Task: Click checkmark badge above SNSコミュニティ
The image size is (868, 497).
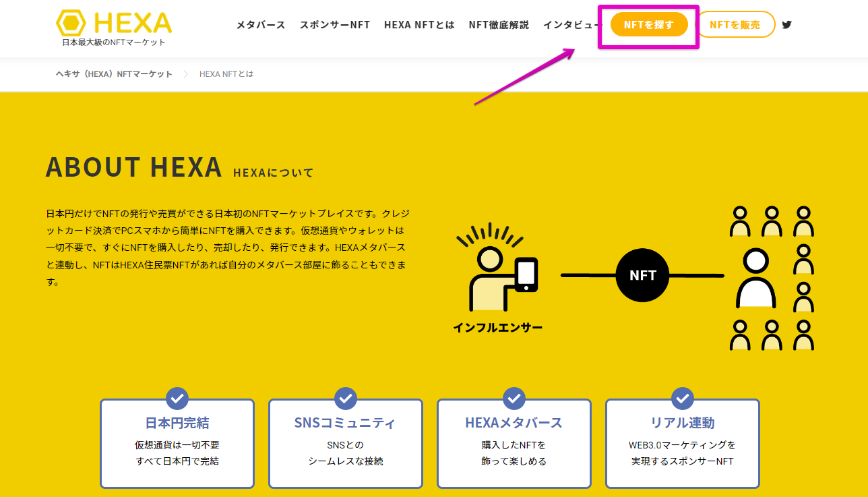Action: [x=346, y=399]
